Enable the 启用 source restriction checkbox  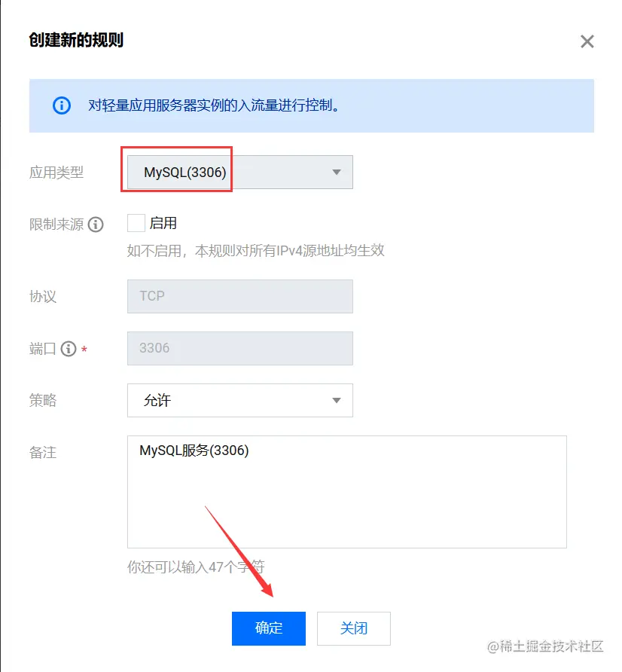tap(136, 223)
